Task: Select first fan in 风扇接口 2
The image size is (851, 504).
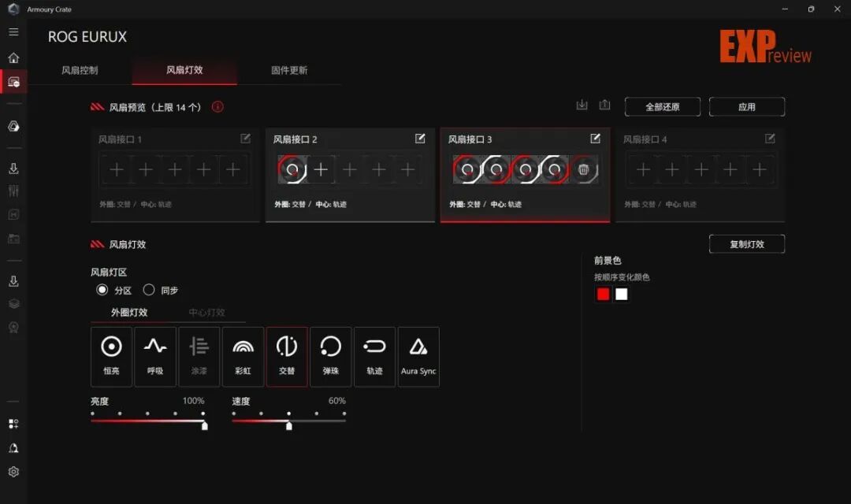Action: [292, 170]
